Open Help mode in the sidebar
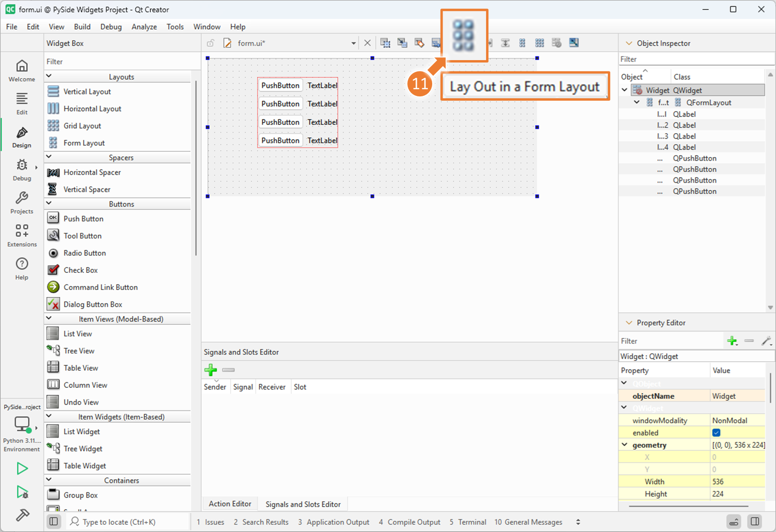 click(x=22, y=269)
